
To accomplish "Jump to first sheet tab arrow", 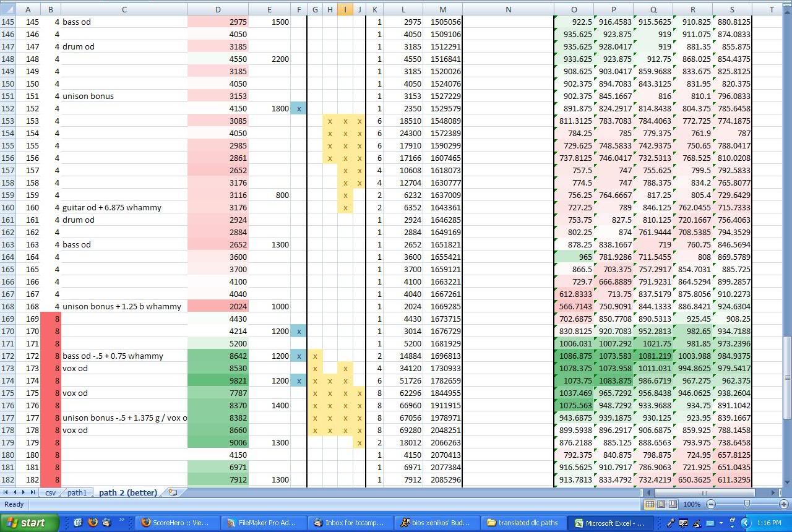I will 6,492.
